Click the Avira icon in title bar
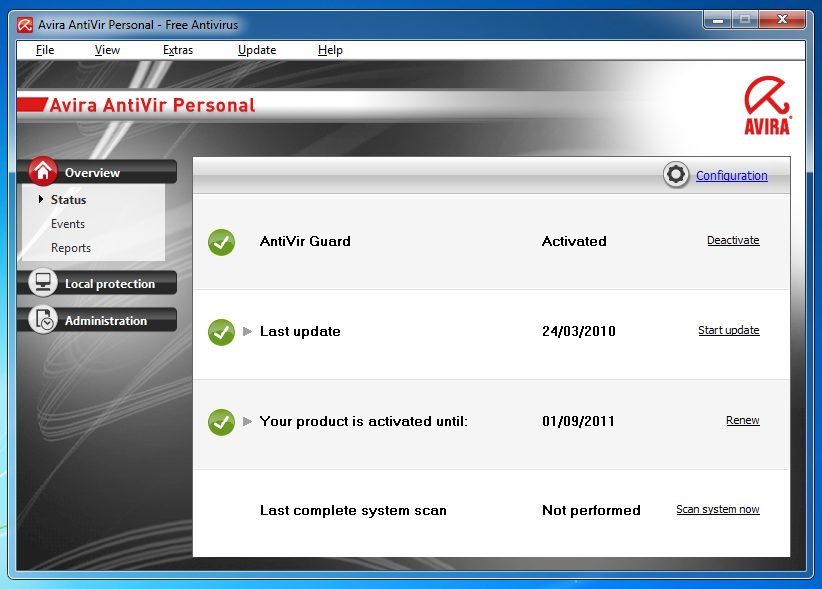Viewport: 822px width, 589px height. point(25,23)
